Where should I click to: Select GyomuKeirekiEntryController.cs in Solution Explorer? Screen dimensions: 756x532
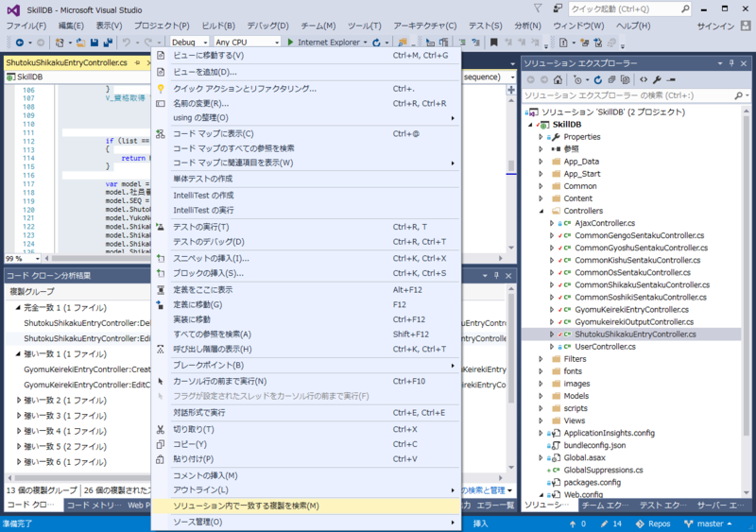(631, 310)
